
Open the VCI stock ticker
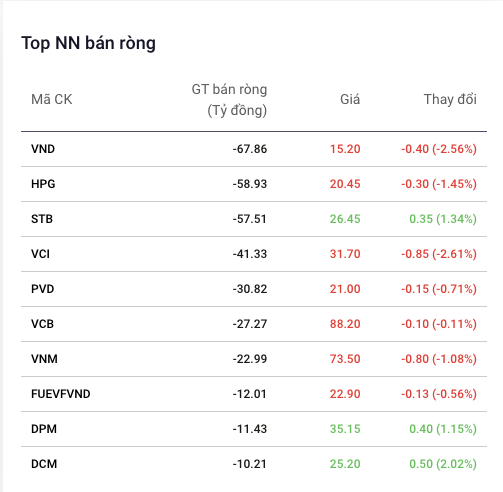click(40, 254)
